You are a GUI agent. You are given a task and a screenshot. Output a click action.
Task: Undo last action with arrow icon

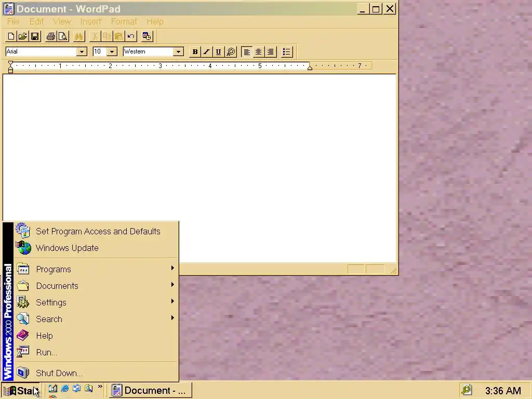(x=130, y=36)
